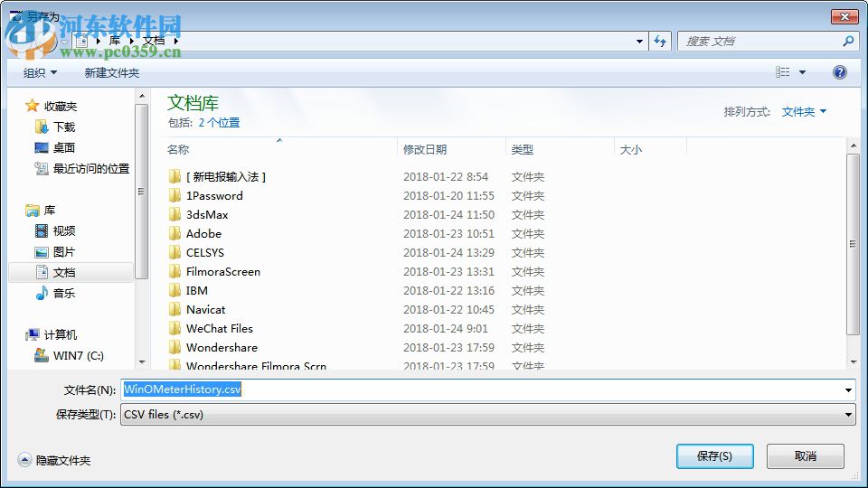Click sidebar scrollbar down arrow
Screen dimensions: 868x488
pyautogui.click(x=142, y=362)
